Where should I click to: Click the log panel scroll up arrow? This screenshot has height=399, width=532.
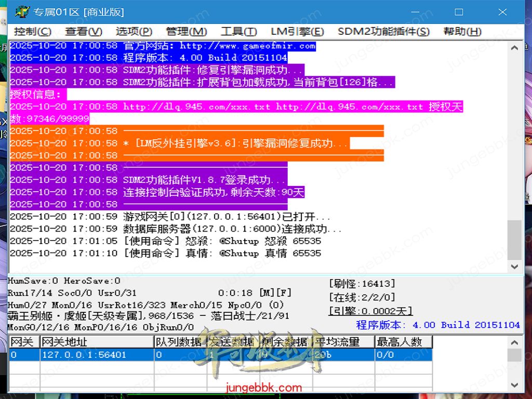(514, 48)
